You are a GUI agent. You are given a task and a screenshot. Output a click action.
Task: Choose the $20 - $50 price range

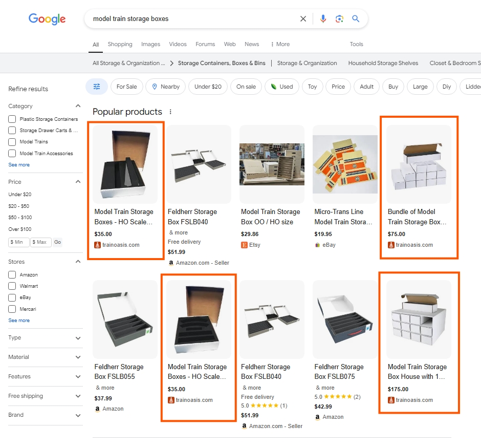point(19,206)
